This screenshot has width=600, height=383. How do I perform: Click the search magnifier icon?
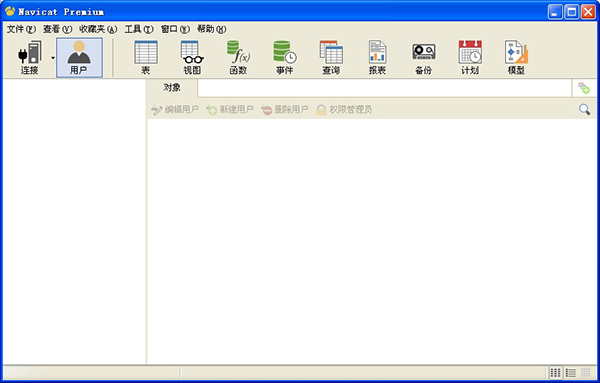pos(584,109)
